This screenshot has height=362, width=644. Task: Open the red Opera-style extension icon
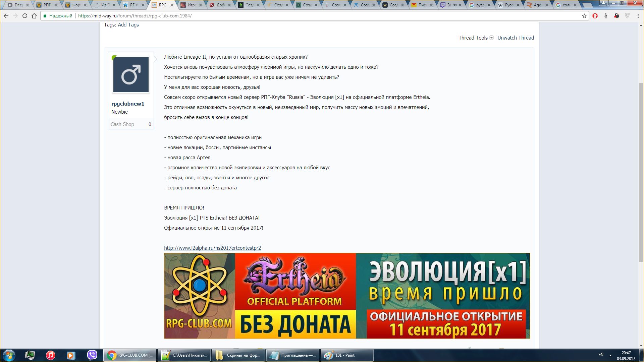click(595, 16)
